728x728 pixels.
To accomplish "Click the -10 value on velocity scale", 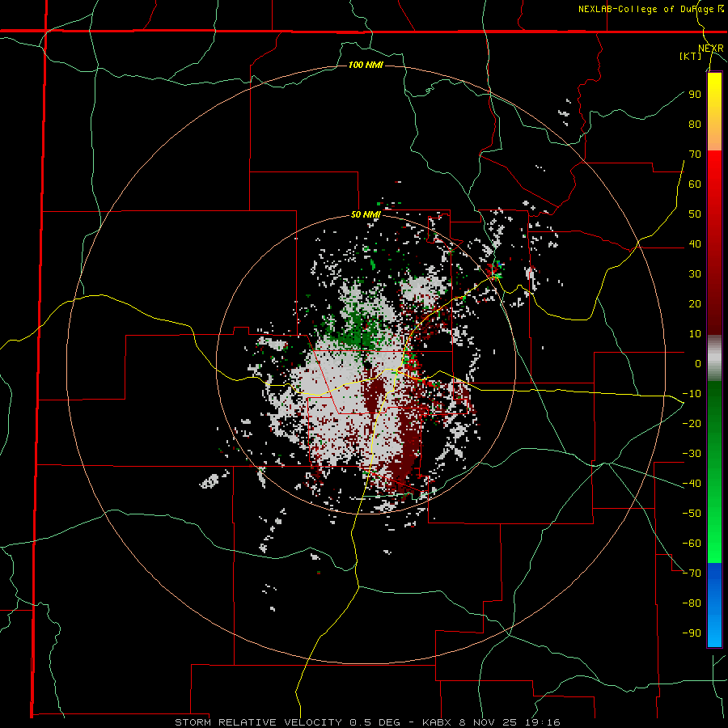I will 692,394.
